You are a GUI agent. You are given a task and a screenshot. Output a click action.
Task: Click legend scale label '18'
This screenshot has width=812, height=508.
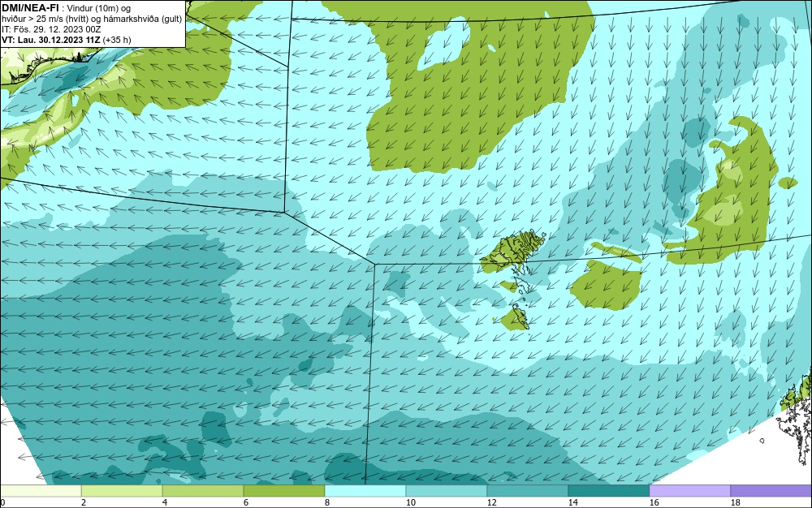pos(736,502)
